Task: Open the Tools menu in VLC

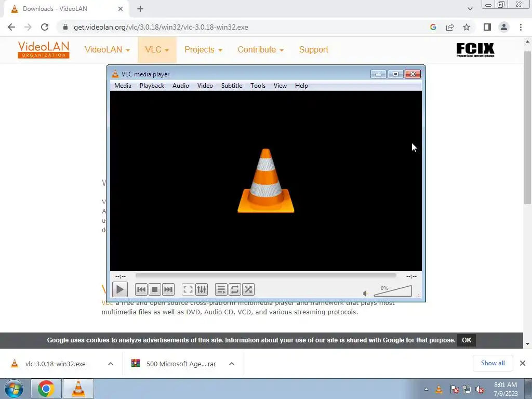Action: (x=258, y=86)
